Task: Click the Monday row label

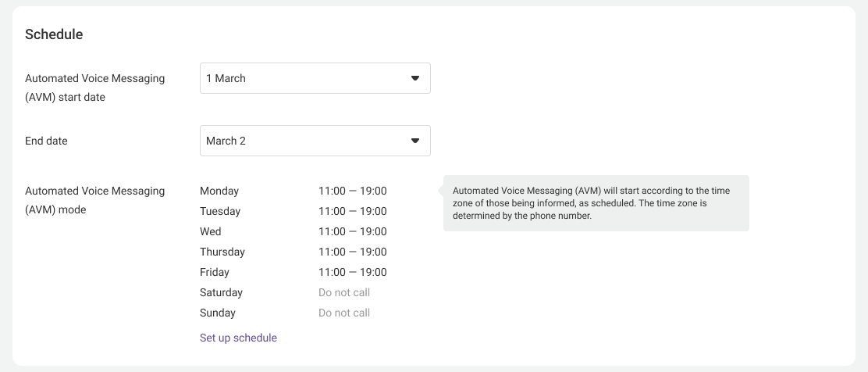Action: (x=219, y=191)
